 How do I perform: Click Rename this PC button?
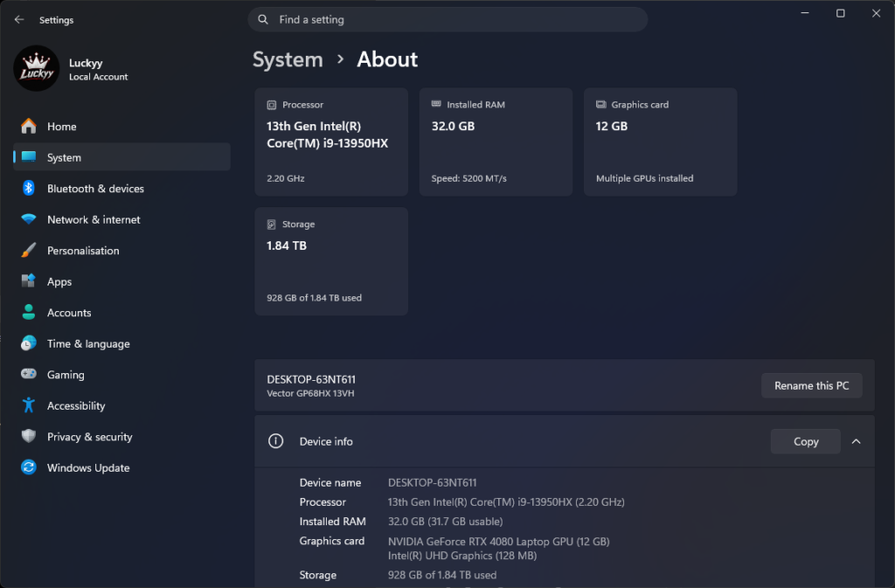pyautogui.click(x=811, y=385)
